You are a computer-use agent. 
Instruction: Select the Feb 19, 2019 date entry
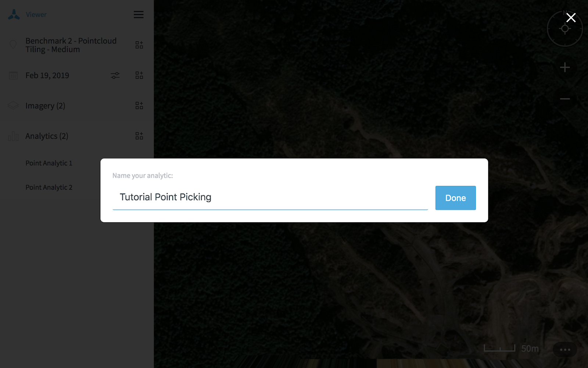click(47, 75)
